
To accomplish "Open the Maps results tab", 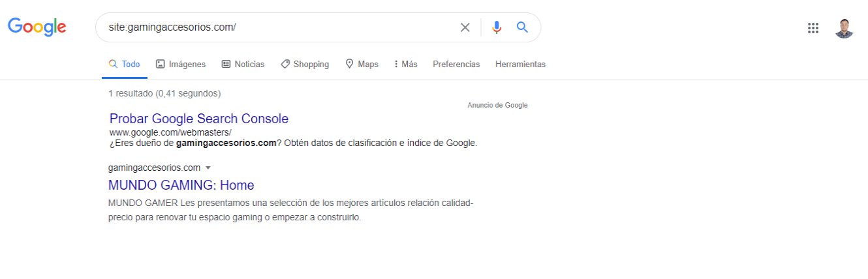I will coord(362,65).
